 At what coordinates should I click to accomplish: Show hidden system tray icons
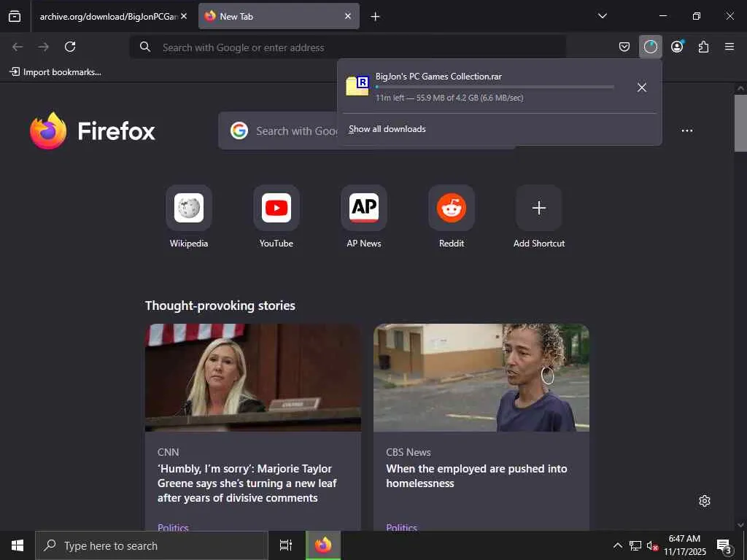tap(617, 545)
